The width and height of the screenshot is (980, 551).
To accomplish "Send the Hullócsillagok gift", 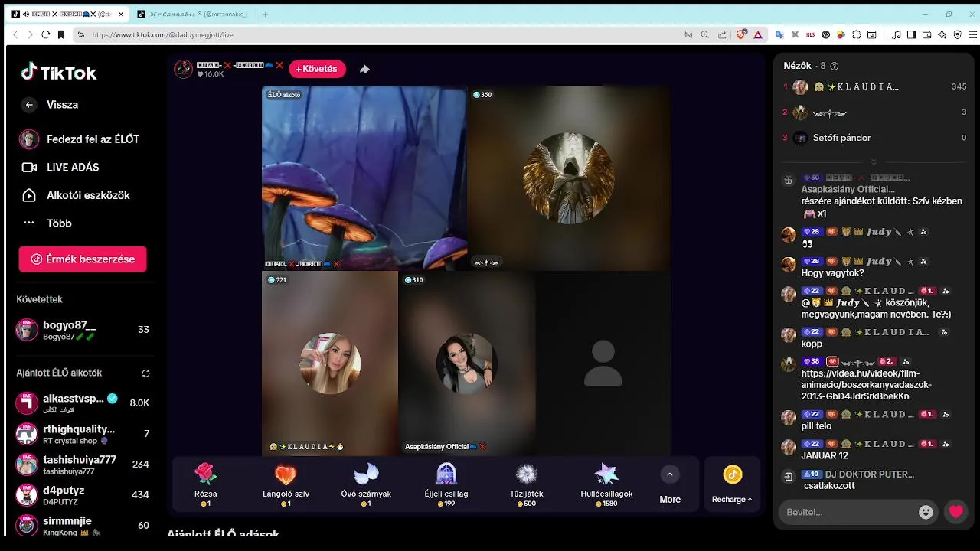I will tap(606, 484).
